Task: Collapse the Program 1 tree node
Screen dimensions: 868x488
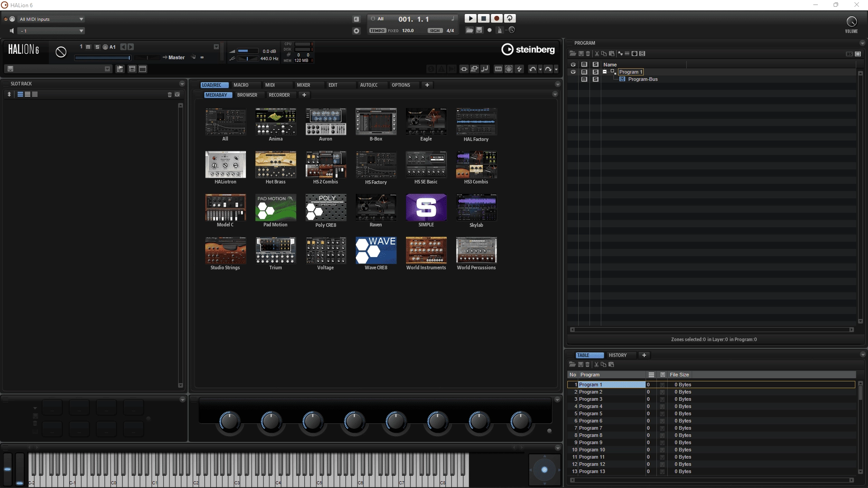Action: tap(604, 72)
